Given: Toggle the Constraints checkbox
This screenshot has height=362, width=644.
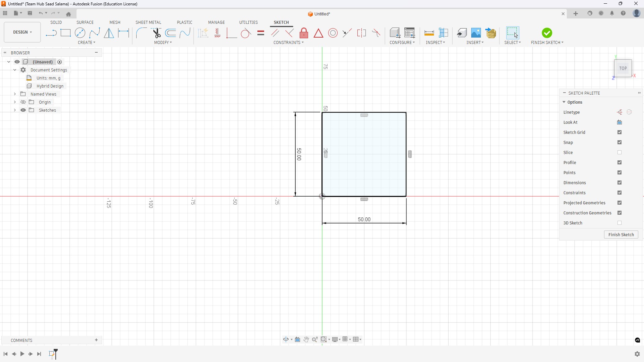Looking at the screenshot, I should (x=620, y=193).
